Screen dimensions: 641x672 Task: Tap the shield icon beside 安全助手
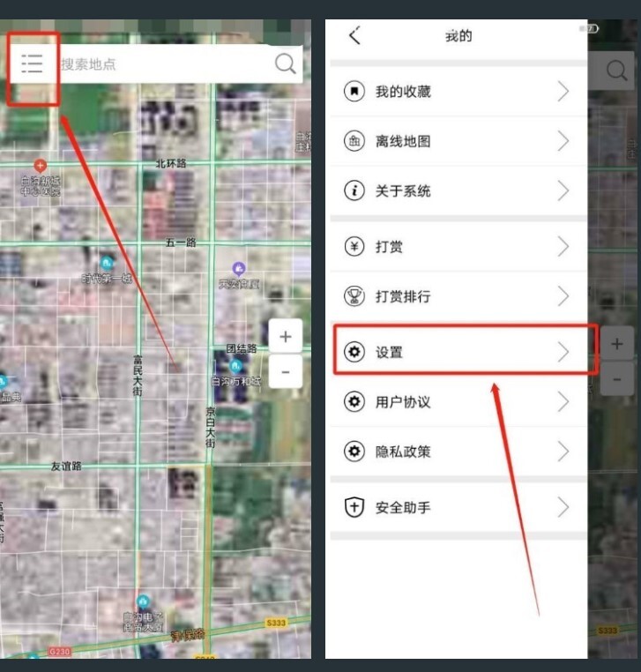pos(354,507)
